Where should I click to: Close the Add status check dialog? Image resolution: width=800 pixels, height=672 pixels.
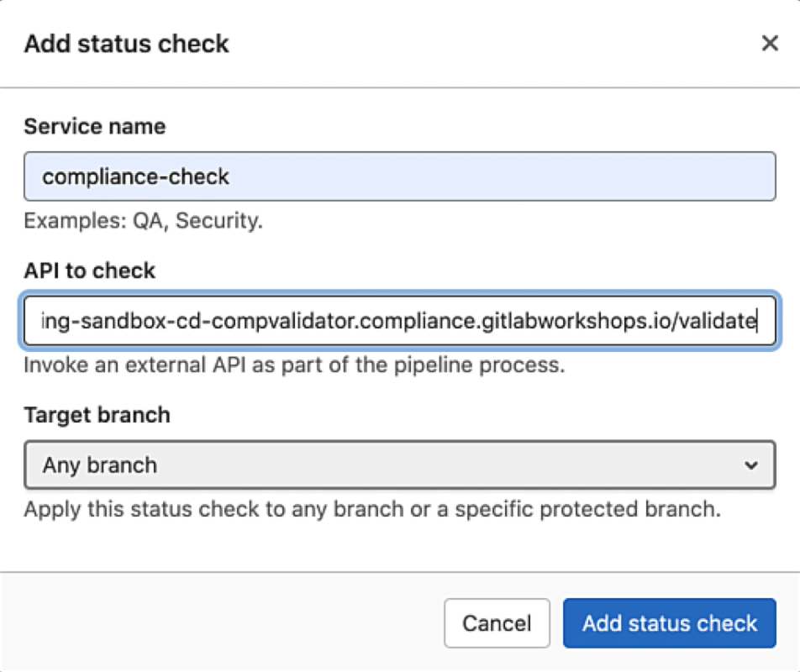pos(769,44)
